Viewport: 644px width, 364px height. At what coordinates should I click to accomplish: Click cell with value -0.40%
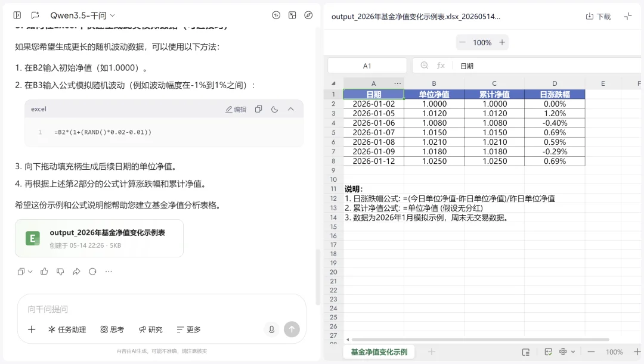click(x=555, y=123)
